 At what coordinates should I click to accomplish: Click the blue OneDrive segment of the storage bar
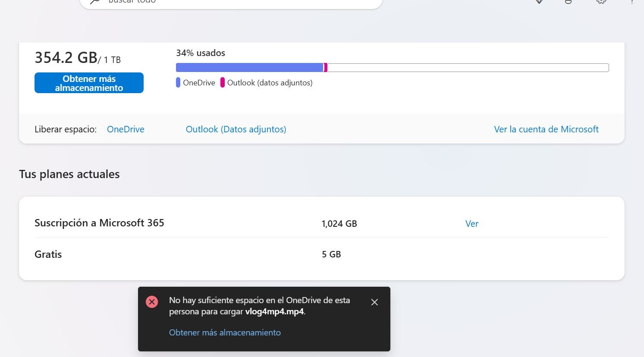pos(250,68)
